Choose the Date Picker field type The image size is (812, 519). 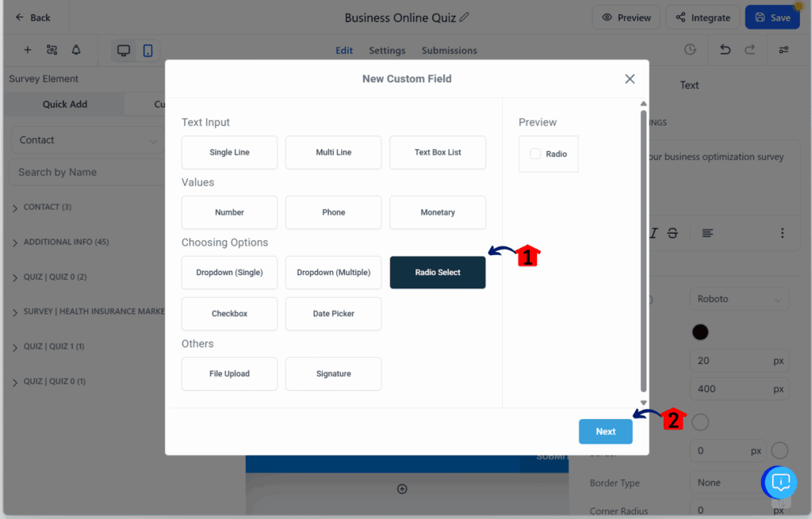point(334,314)
